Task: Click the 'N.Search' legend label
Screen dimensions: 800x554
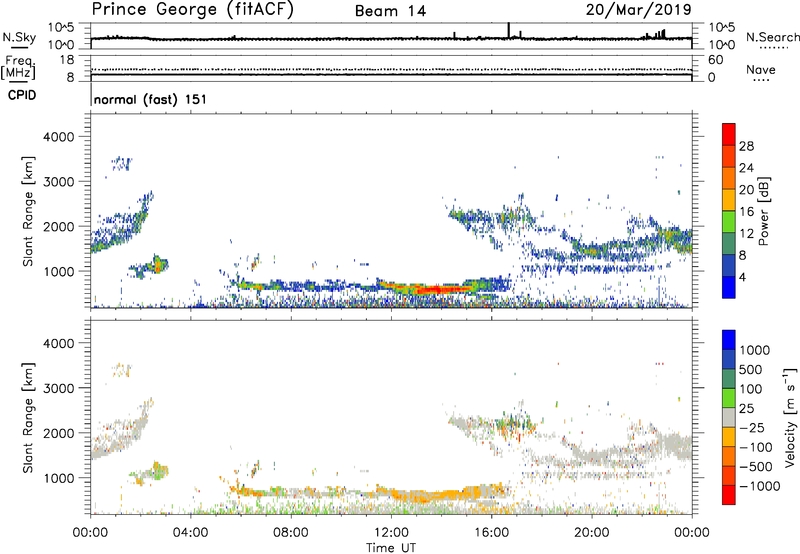Action: point(772,37)
